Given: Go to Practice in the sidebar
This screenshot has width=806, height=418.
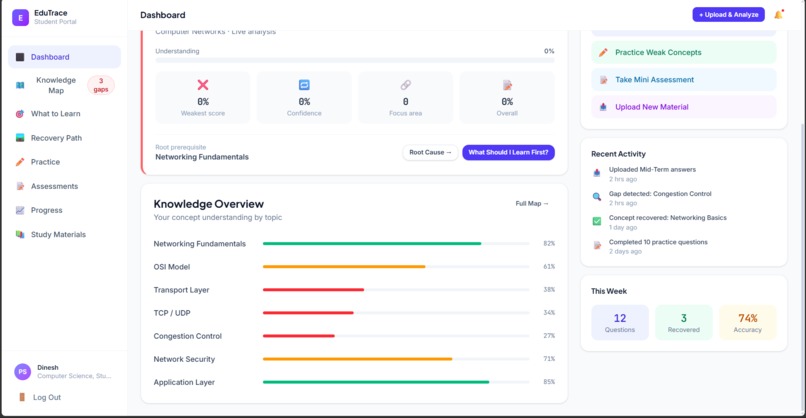Looking at the screenshot, I should (65, 162).
